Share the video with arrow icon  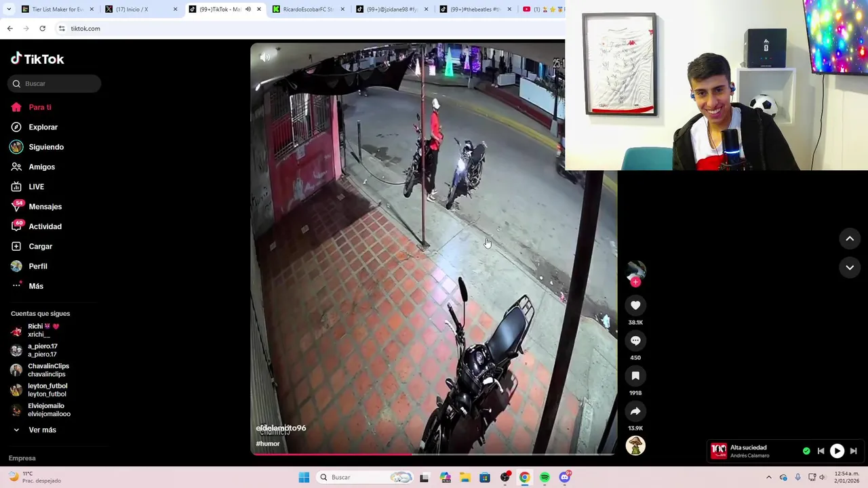[635, 411]
